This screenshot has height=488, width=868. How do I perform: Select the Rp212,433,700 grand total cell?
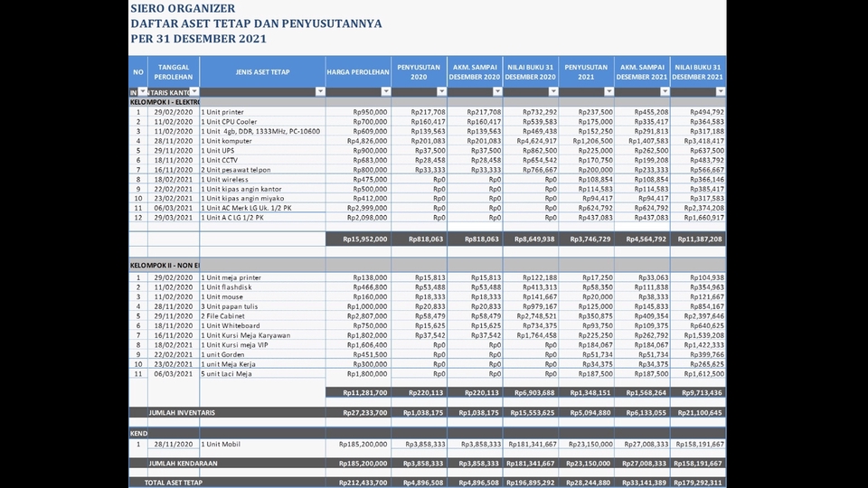[x=358, y=483]
